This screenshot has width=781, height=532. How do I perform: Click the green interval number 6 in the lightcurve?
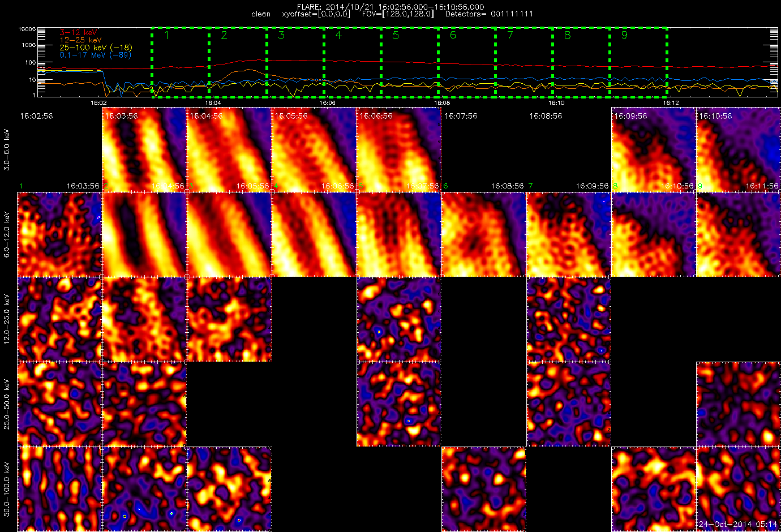(453, 35)
